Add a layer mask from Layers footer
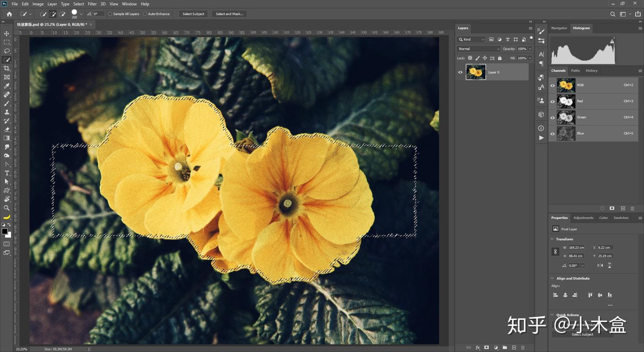The height and width of the screenshot is (352, 644). (487, 348)
